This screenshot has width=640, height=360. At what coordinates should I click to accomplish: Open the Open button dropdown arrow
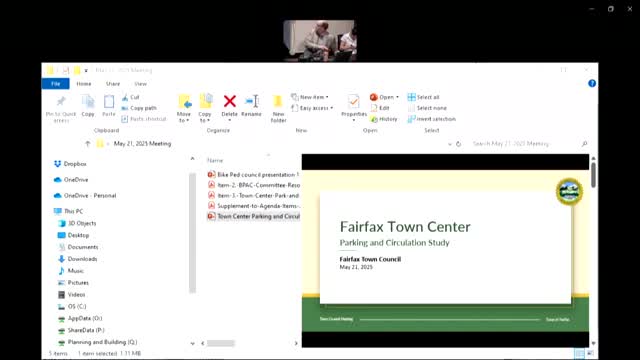[x=397, y=97]
